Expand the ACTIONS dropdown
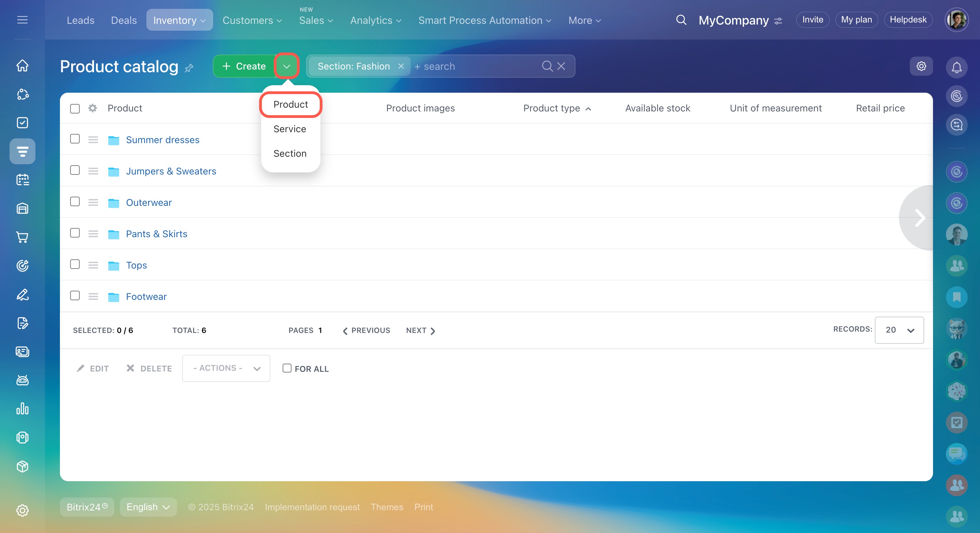Screen dimensions: 980x533 [x=226, y=368]
